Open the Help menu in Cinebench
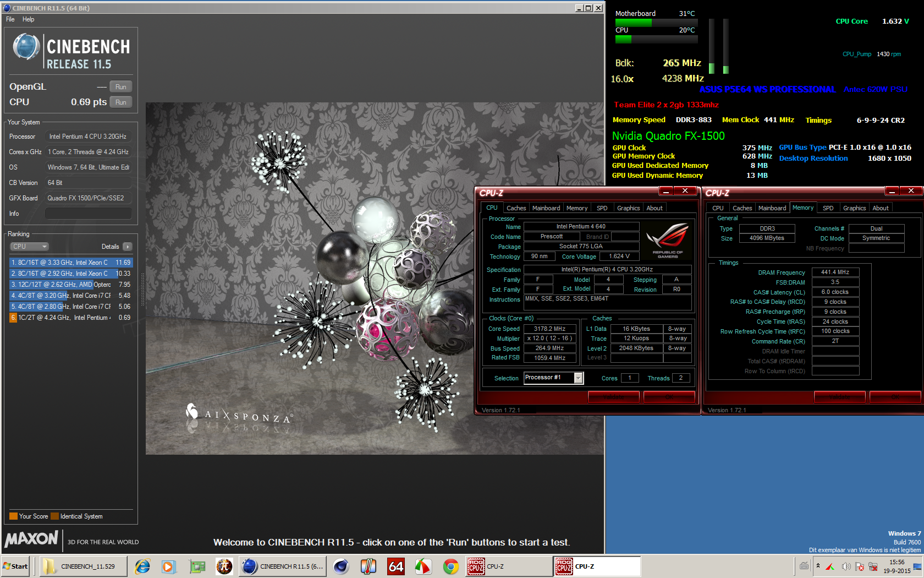This screenshot has width=924, height=578. pos(29,19)
